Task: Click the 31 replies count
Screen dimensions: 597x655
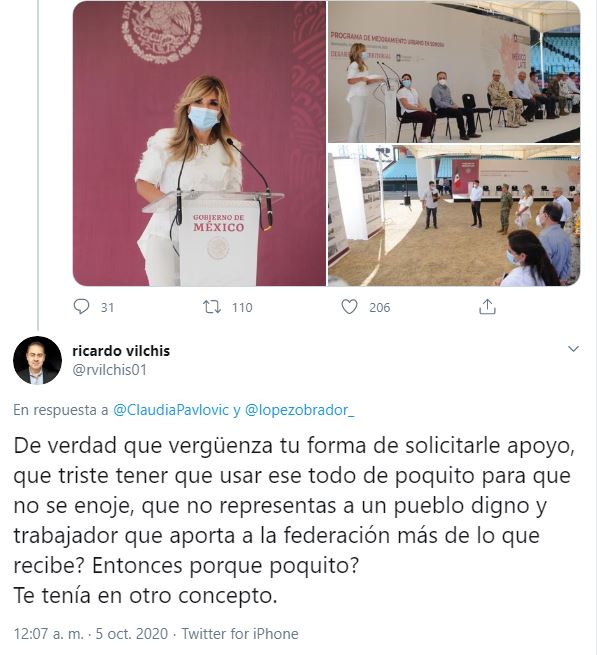Action: (107, 307)
